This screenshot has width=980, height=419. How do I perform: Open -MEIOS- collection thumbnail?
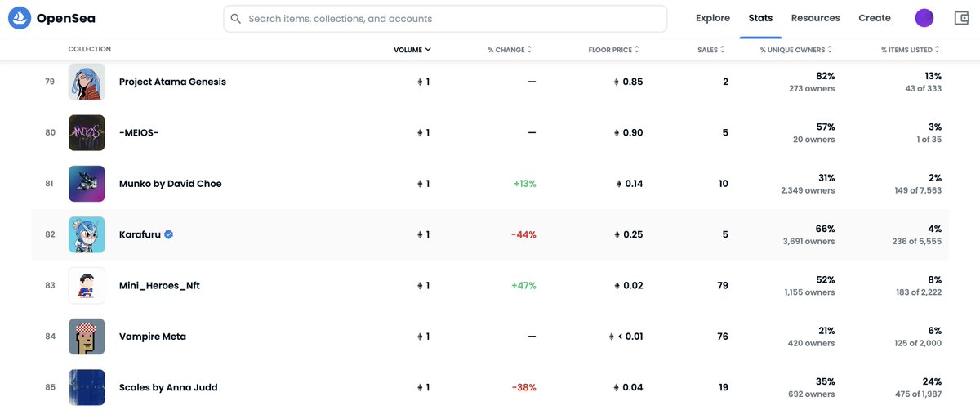click(87, 132)
